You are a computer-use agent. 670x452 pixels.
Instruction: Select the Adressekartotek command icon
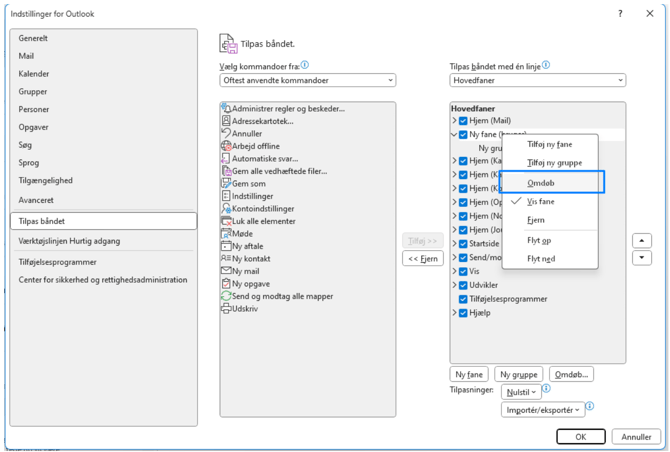tap(227, 121)
